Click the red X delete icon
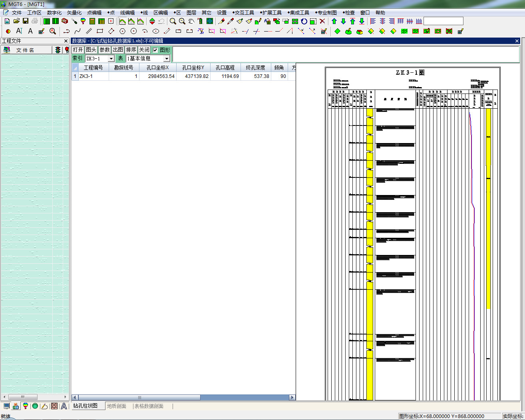Image resolution: width=525 pixels, height=420 pixels. coord(322,21)
